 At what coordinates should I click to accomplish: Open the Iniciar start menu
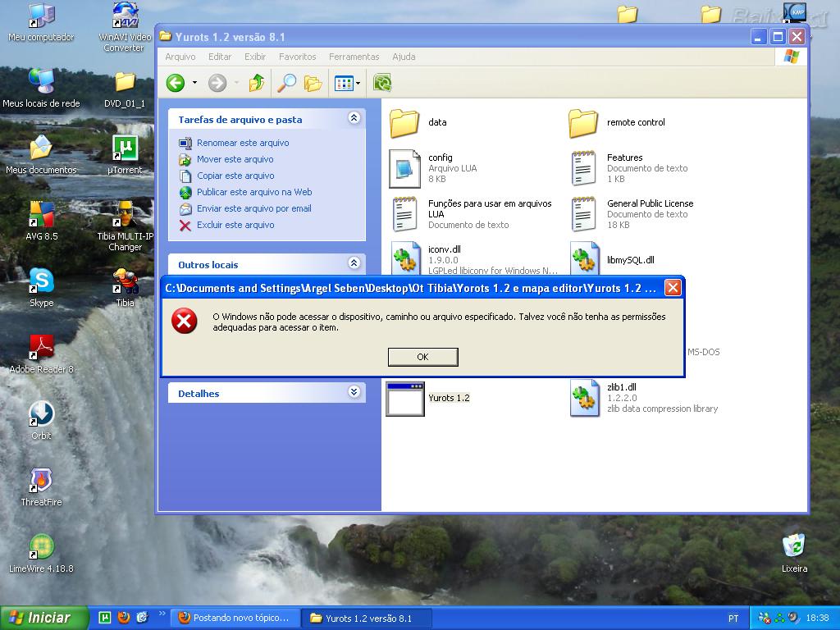coord(44,618)
